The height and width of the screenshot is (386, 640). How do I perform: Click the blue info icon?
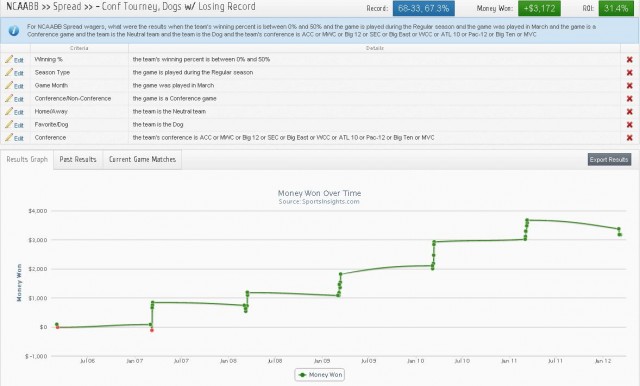tap(13, 31)
